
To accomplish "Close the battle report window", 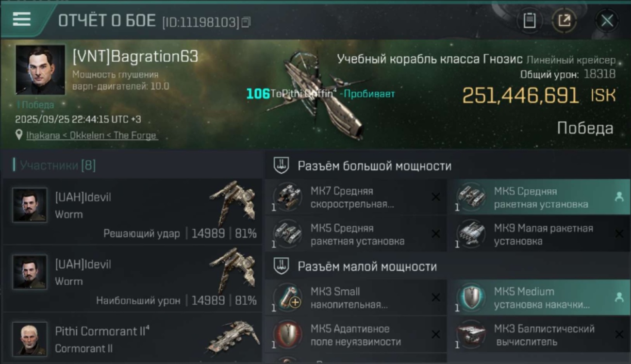I will 607,20.
